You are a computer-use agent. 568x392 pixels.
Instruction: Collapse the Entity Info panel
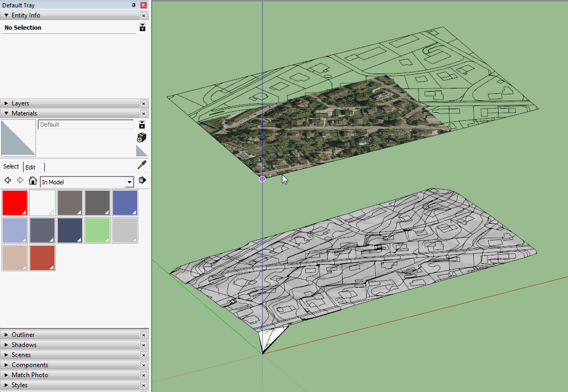pos(6,15)
